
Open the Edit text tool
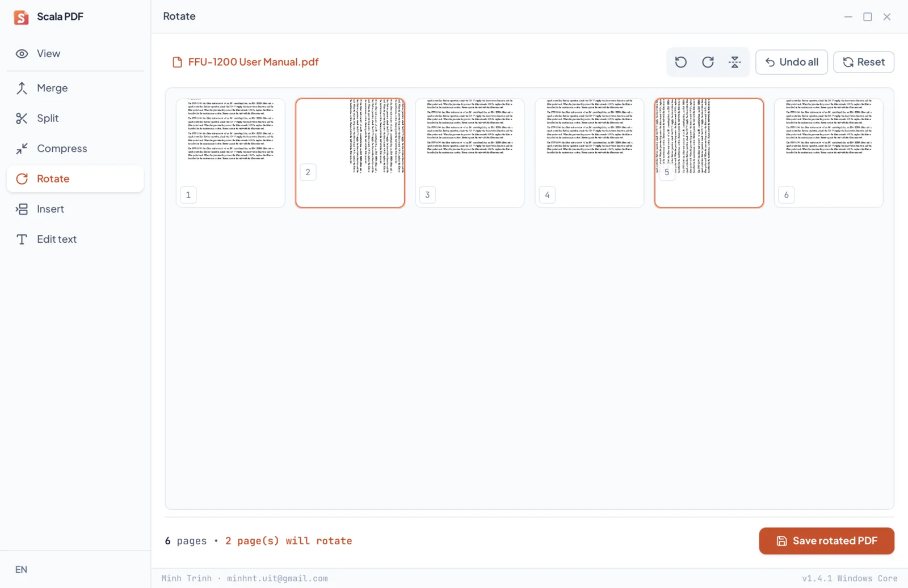[x=75, y=239]
